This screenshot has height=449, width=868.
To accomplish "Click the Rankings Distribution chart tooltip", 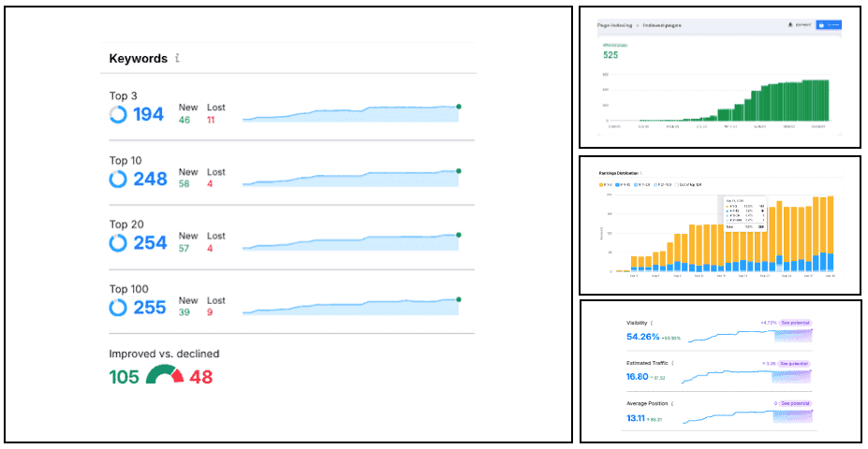I will (745, 213).
